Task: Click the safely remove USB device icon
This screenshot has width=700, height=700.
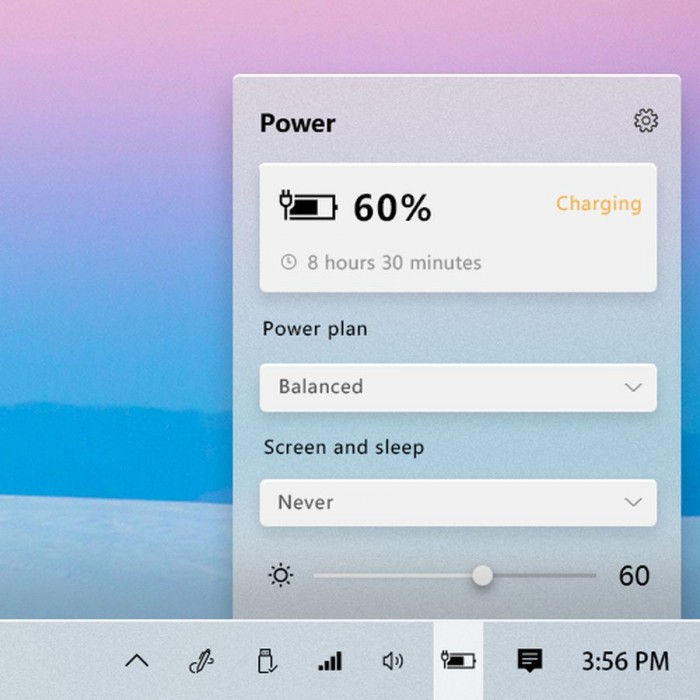Action: [x=267, y=661]
